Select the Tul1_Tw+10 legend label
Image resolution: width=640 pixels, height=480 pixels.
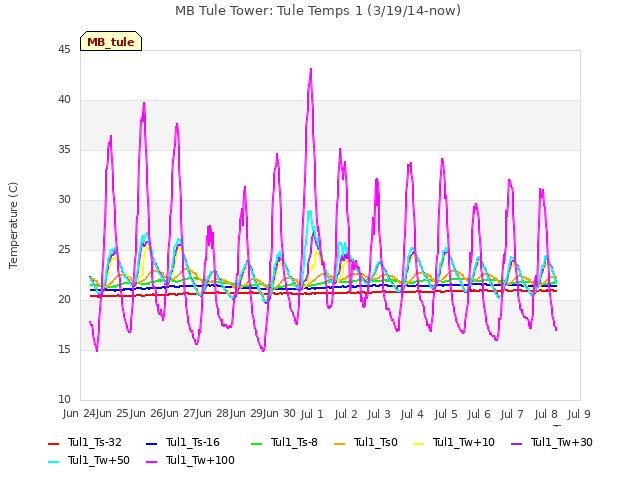point(464,442)
